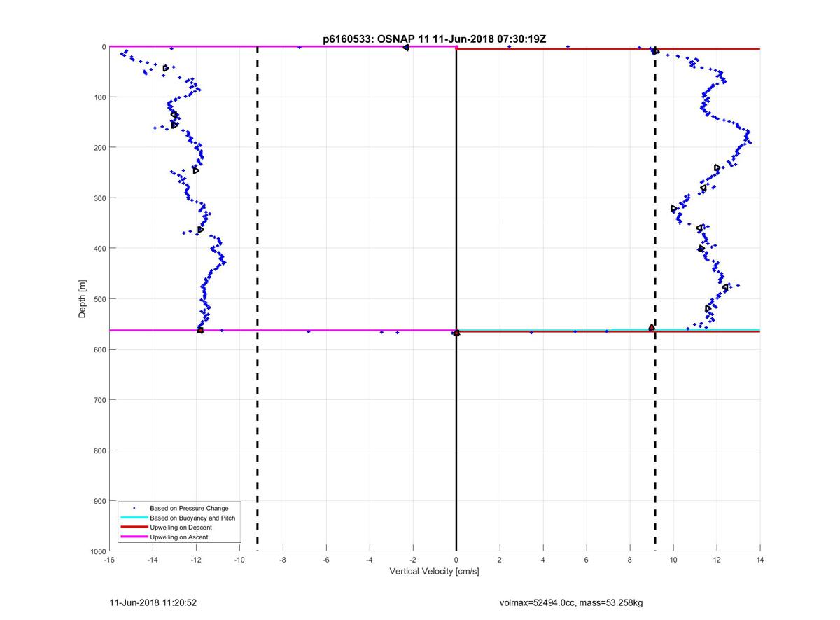Select legend entry 'Upwelling on Descent'
Image resolution: width=840 pixels, height=620 pixels.
[181, 527]
